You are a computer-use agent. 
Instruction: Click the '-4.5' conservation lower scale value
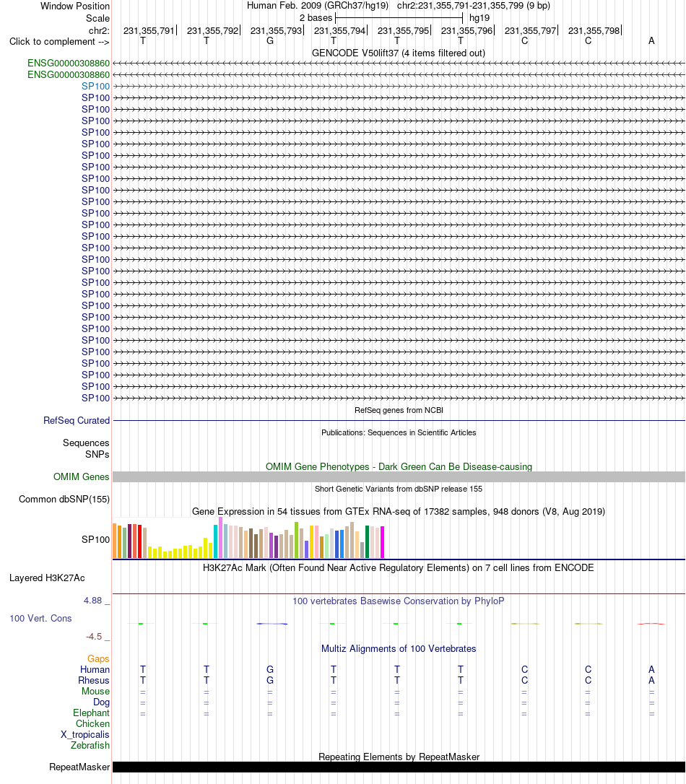pyautogui.click(x=93, y=637)
